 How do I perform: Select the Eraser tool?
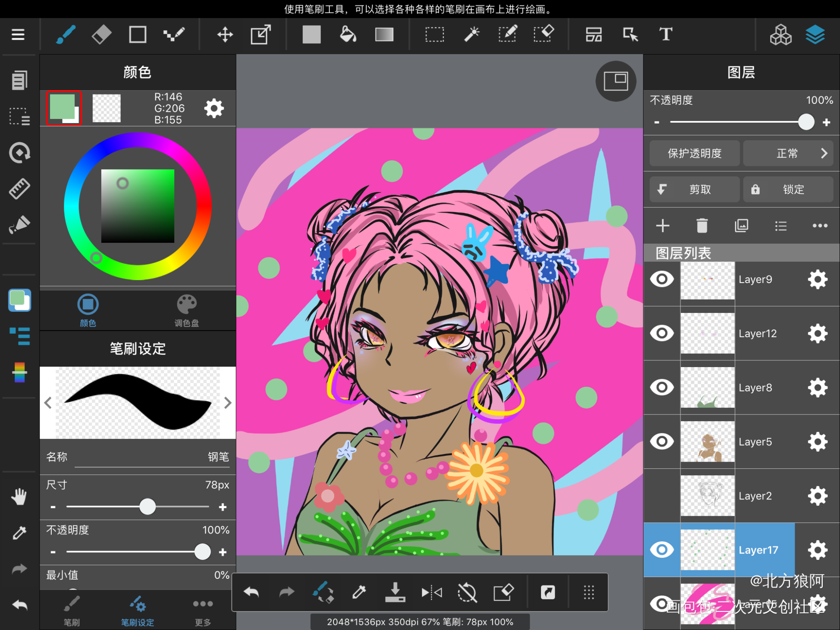tap(102, 34)
